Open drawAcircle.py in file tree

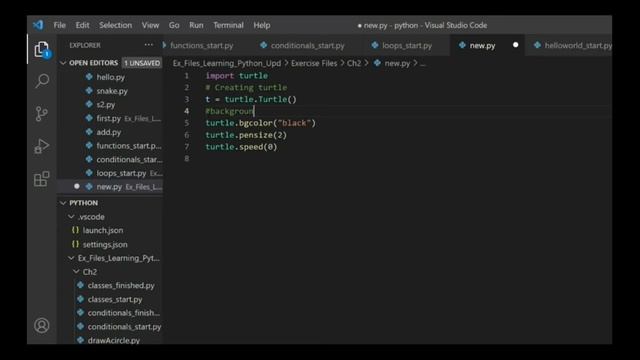(x=113, y=340)
